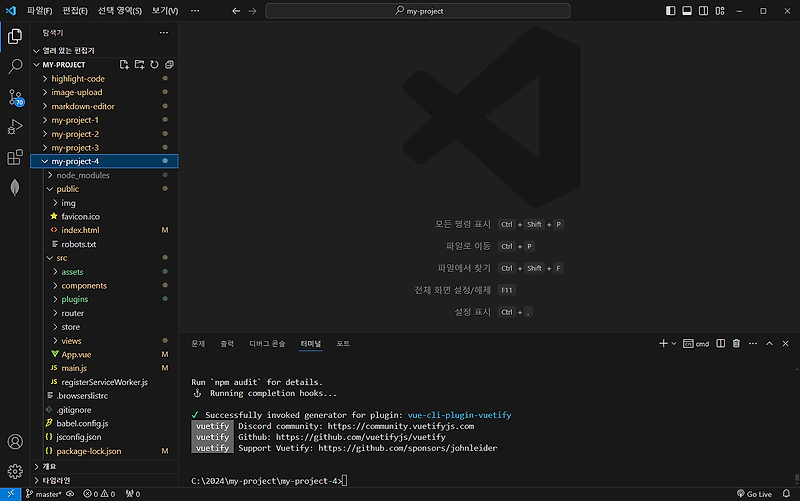The height and width of the screenshot is (501, 800).
Task: Toggle primary side bar layout icon
Action: click(670, 11)
